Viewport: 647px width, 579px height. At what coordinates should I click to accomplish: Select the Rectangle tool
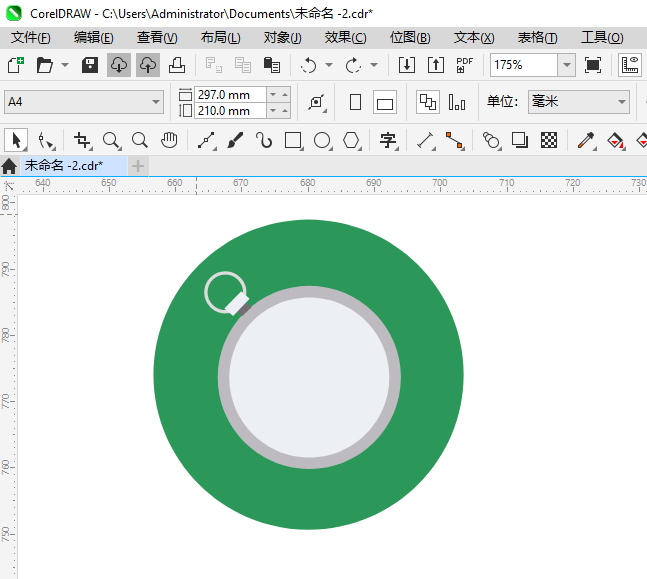pos(293,140)
